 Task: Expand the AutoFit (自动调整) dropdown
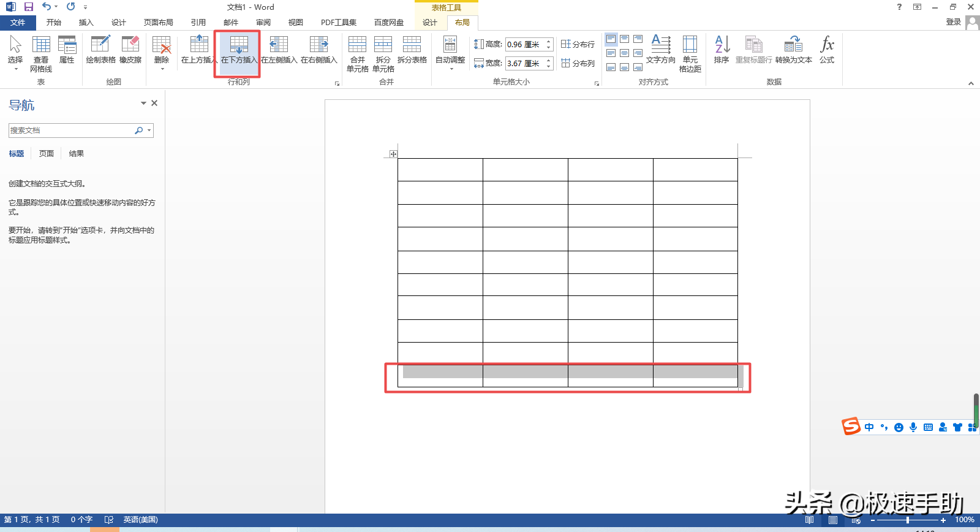(x=451, y=69)
